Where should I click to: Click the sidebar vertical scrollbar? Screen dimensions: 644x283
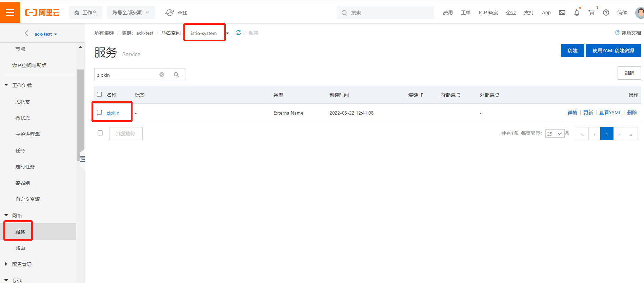coord(80,115)
